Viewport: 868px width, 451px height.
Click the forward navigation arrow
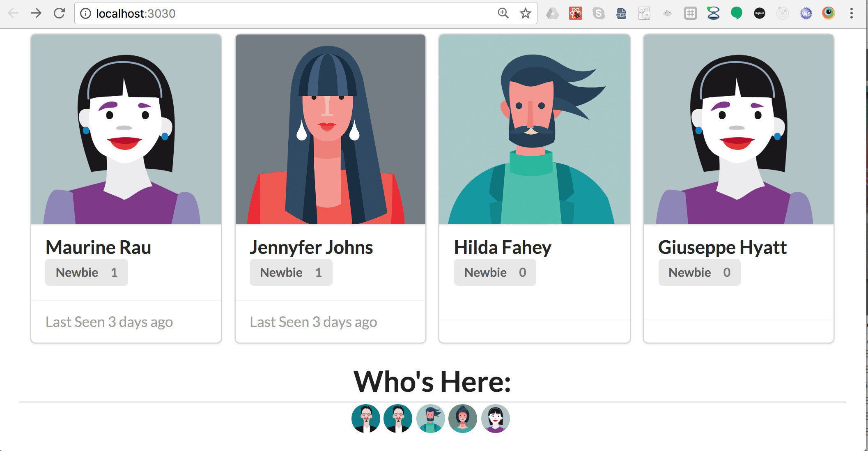pyautogui.click(x=36, y=14)
